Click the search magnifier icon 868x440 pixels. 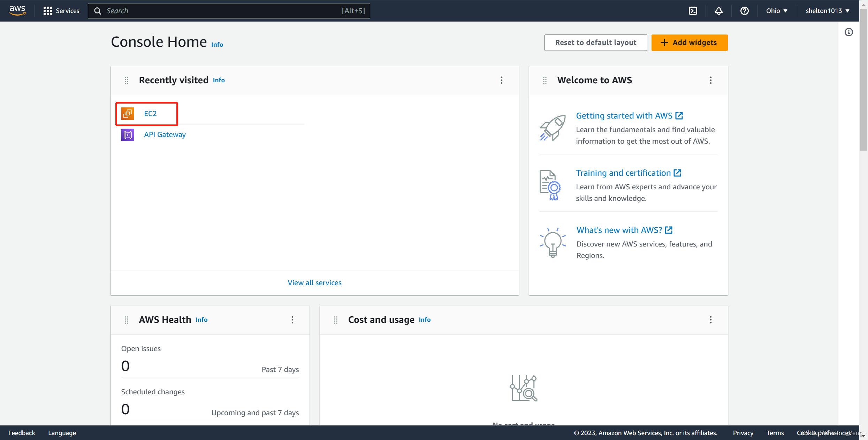(98, 11)
